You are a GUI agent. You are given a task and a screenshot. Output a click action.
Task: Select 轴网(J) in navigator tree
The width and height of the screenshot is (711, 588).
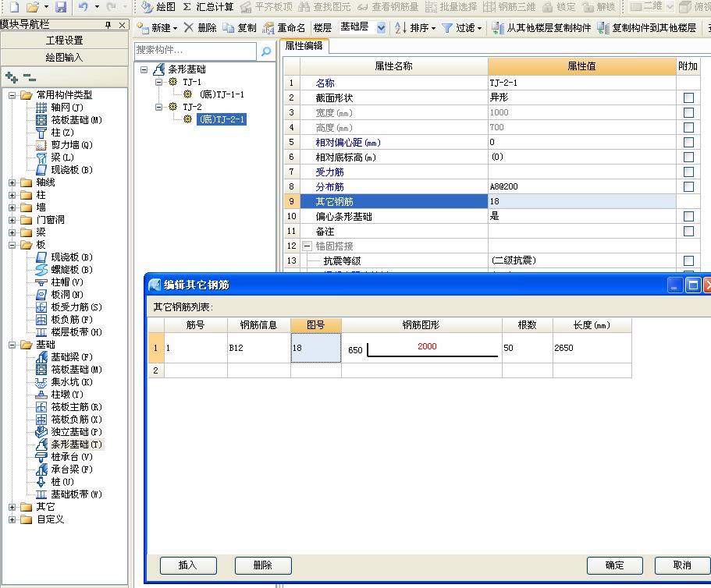tap(66, 108)
